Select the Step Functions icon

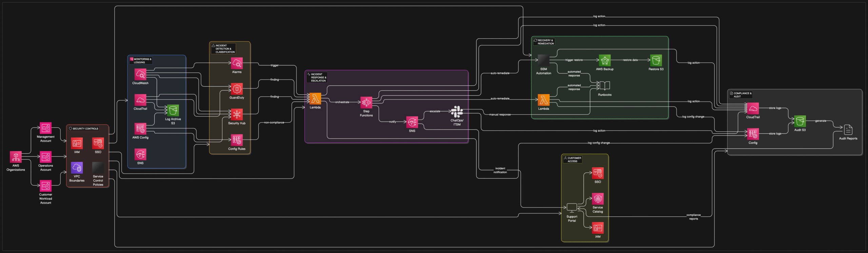pyautogui.click(x=366, y=102)
